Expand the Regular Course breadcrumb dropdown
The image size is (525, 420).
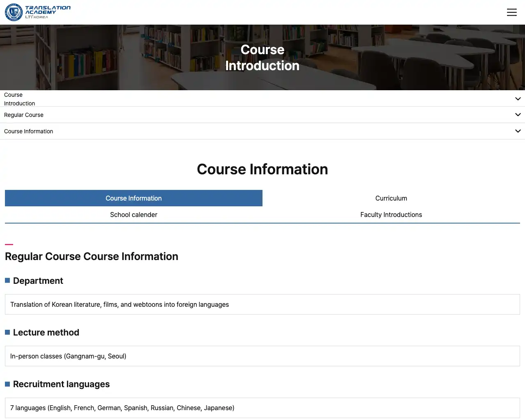pos(262,115)
